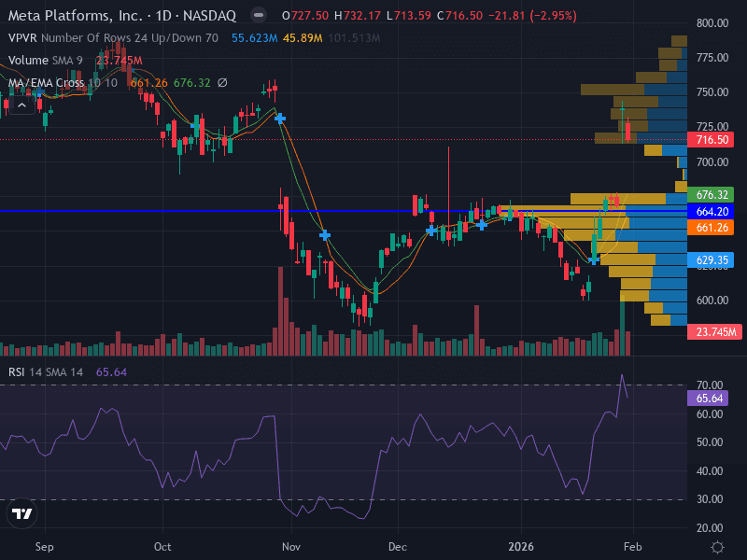Click the blue cross marker in early December
Image resolution: width=747 pixels, height=560 pixels.
[431, 231]
